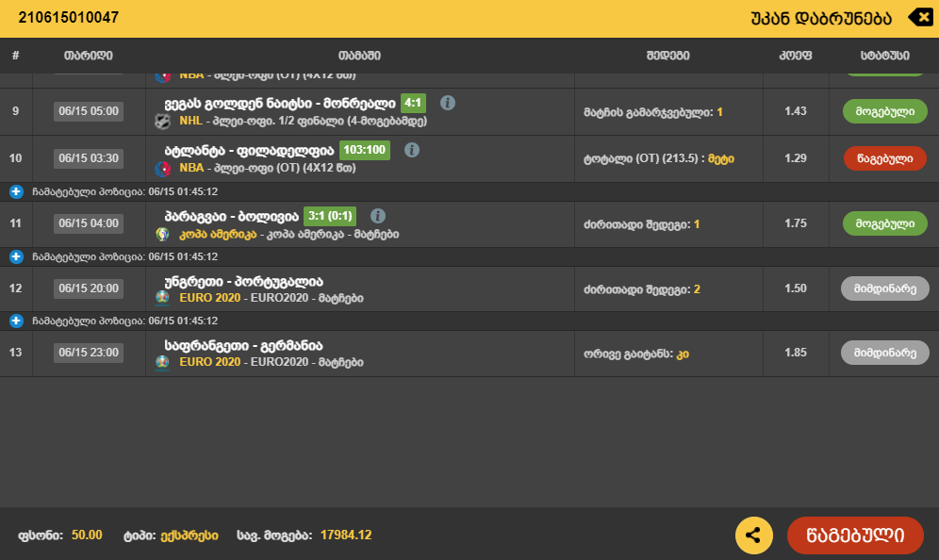Screen dimensions: 939x560
Task: Click bet type ექსპრესი
Action: pyautogui.click(x=189, y=535)
